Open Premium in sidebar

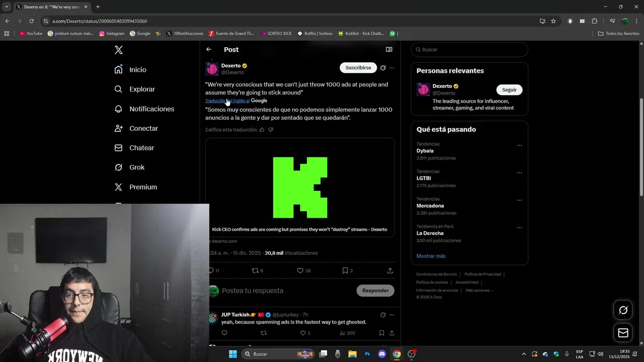pos(136,187)
